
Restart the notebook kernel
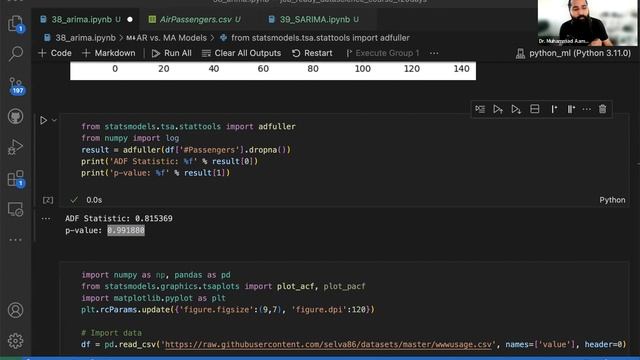point(312,53)
